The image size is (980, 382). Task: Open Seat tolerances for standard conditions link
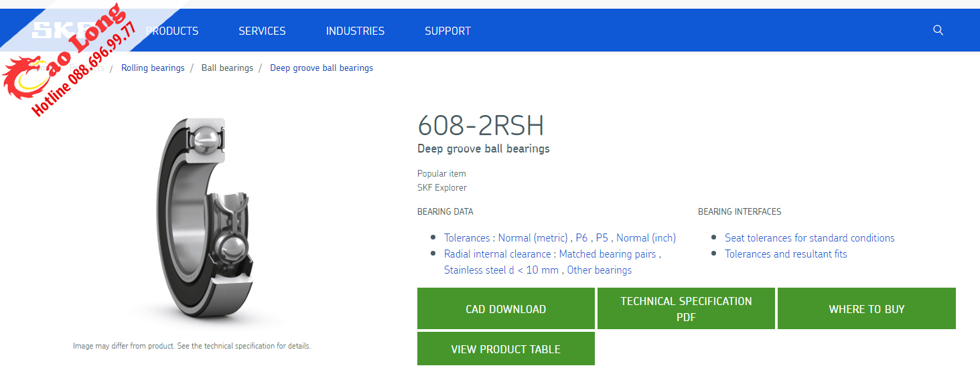click(x=809, y=238)
